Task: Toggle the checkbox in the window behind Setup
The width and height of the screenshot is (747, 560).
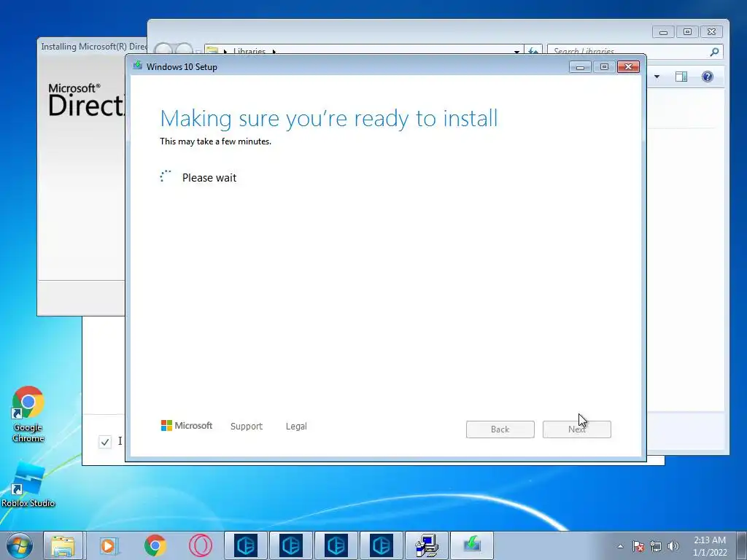Action: click(x=105, y=442)
